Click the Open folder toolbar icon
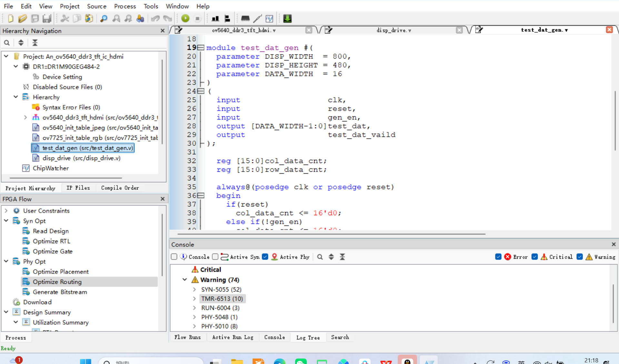 click(23, 19)
